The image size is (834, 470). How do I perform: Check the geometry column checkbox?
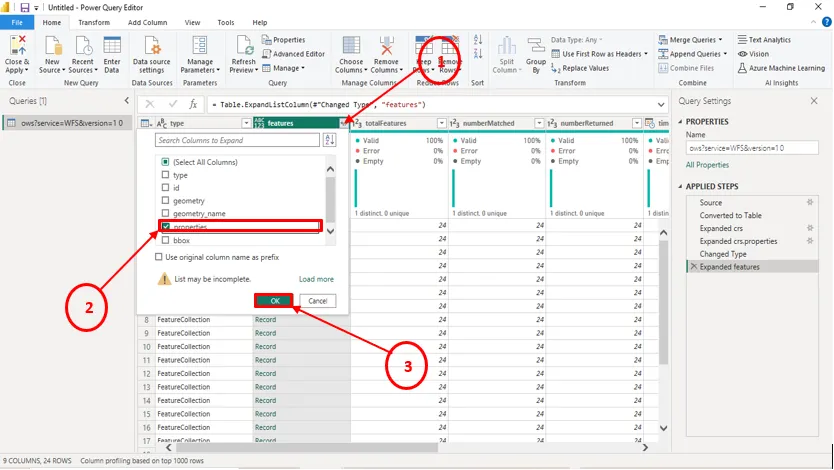click(166, 200)
